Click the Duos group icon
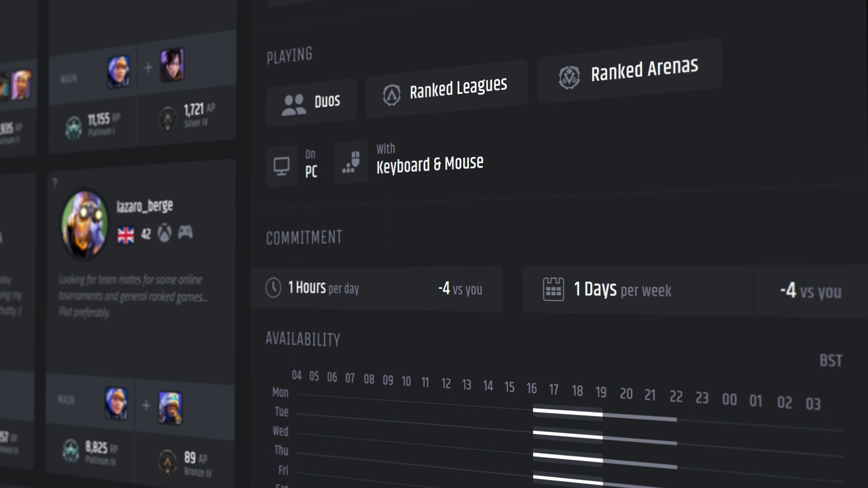Viewport: 868px width, 488px height. tap(294, 105)
